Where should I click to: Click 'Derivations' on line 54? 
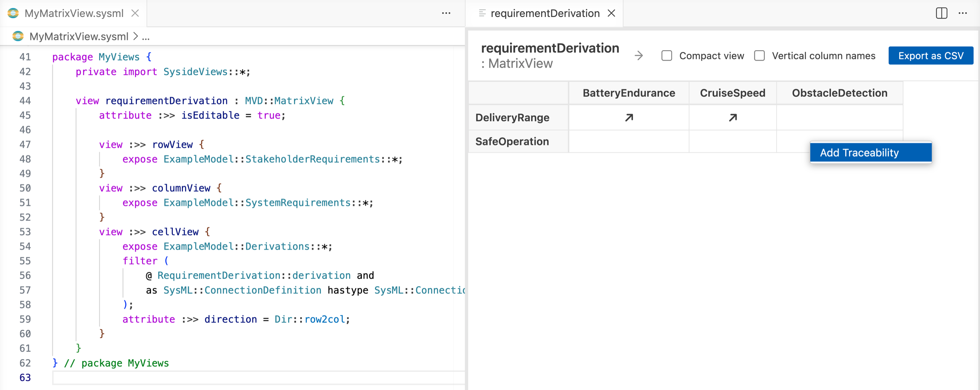(x=278, y=246)
